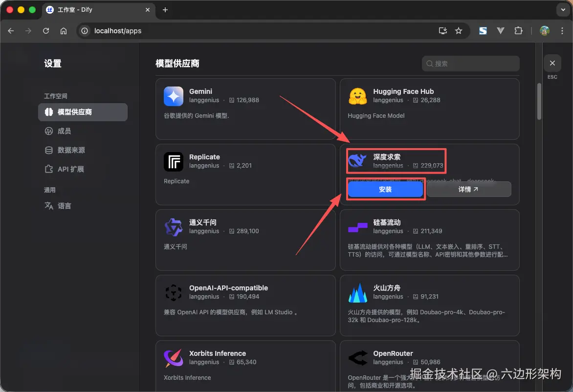Click the 硅基流动 card title
This screenshot has width=573, height=392.
(387, 222)
